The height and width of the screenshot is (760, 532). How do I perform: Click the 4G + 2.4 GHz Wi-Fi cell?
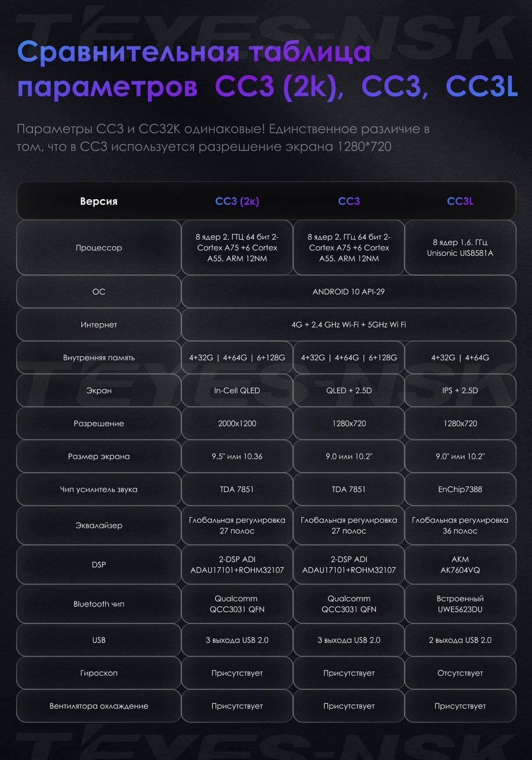pos(348,324)
